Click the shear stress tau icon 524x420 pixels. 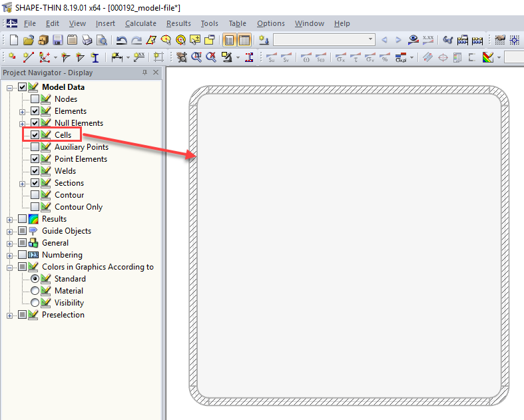click(x=356, y=58)
